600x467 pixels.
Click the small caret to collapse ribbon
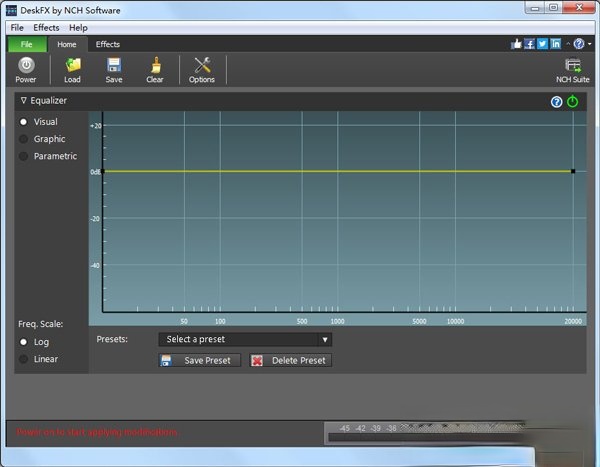pyautogui.click(x=568, y=44)
